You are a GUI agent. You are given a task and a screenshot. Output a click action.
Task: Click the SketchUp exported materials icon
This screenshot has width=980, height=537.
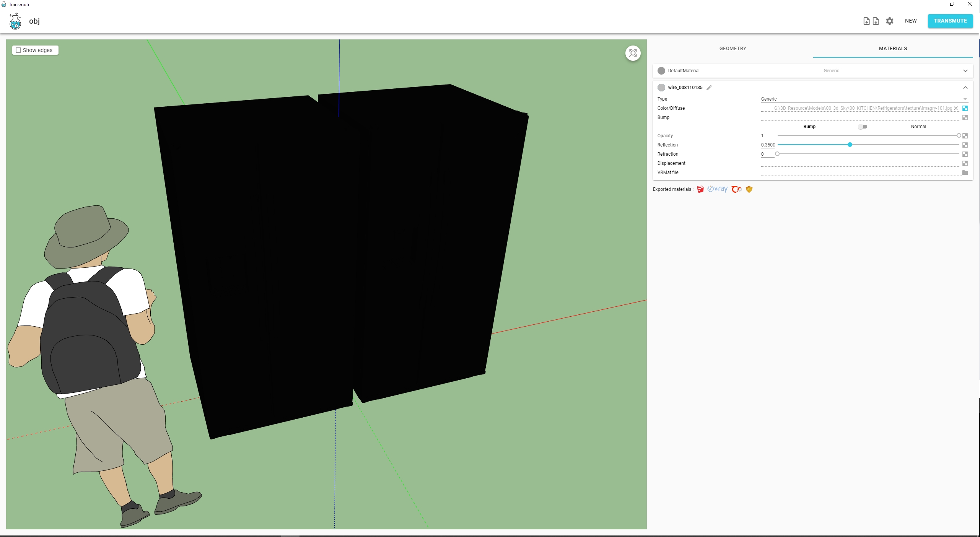click(700, 189)
